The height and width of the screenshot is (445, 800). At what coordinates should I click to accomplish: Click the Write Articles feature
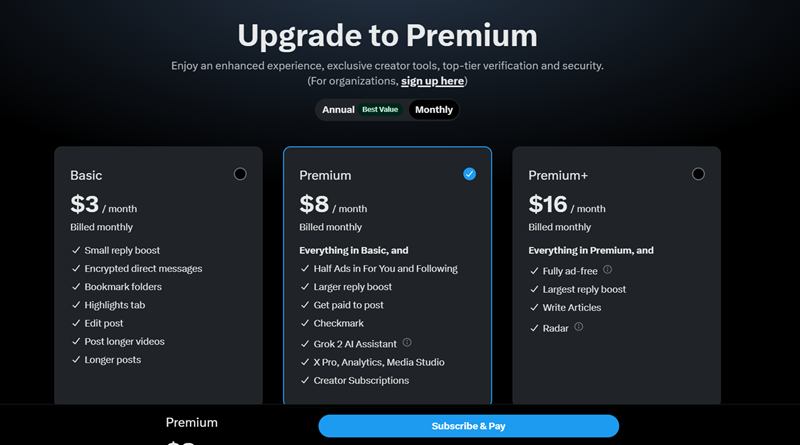[572, 308]
